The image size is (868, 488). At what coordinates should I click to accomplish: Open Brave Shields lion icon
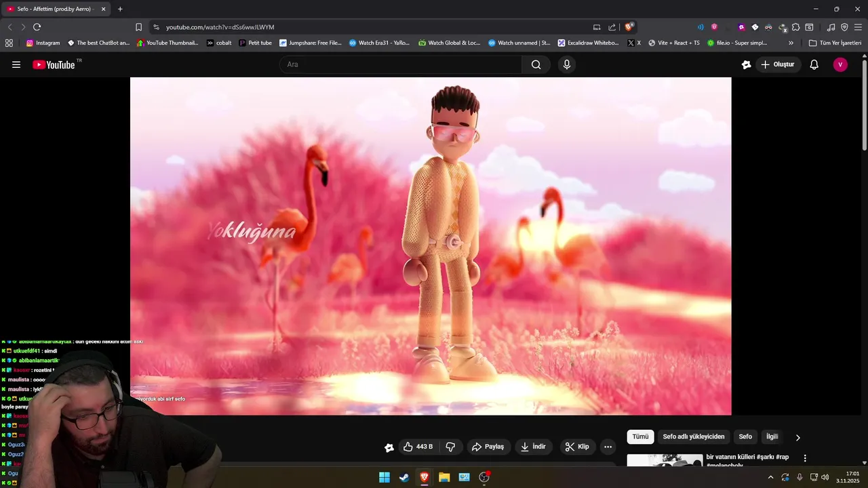[x=629, y=27]
